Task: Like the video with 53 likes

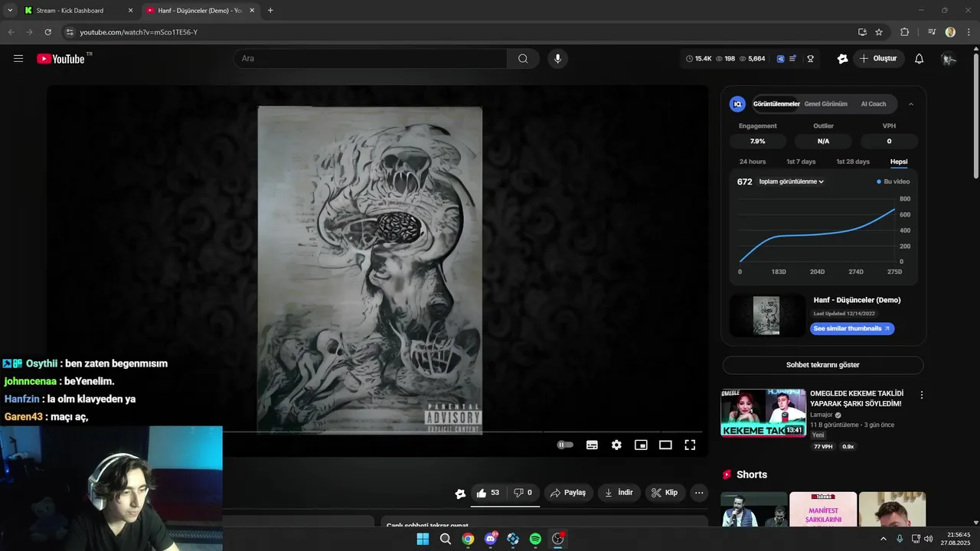Action: click(488, 493)
